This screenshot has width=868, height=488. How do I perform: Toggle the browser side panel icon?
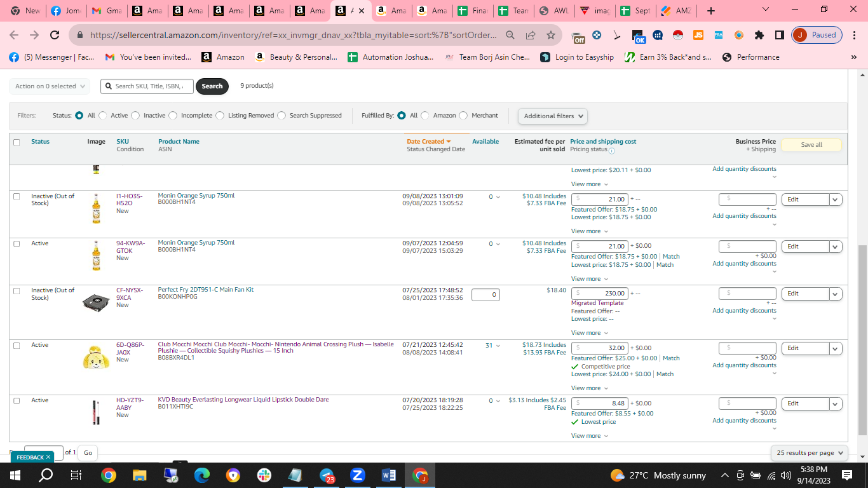click(779, 35)
